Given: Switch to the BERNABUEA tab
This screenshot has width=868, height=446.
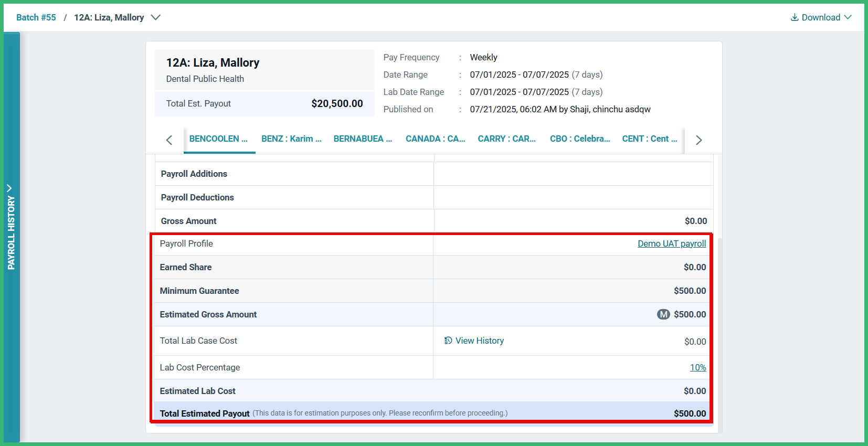Looking at the screenshot, I should coord(363,139).
